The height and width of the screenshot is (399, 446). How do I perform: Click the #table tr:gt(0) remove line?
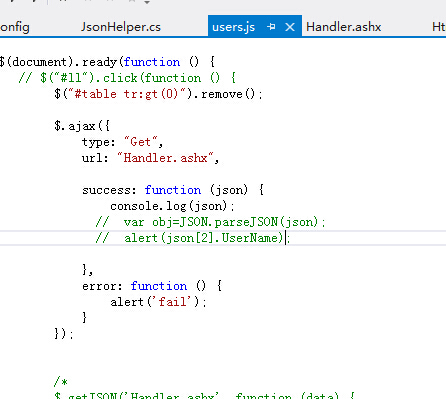(158, 94)
